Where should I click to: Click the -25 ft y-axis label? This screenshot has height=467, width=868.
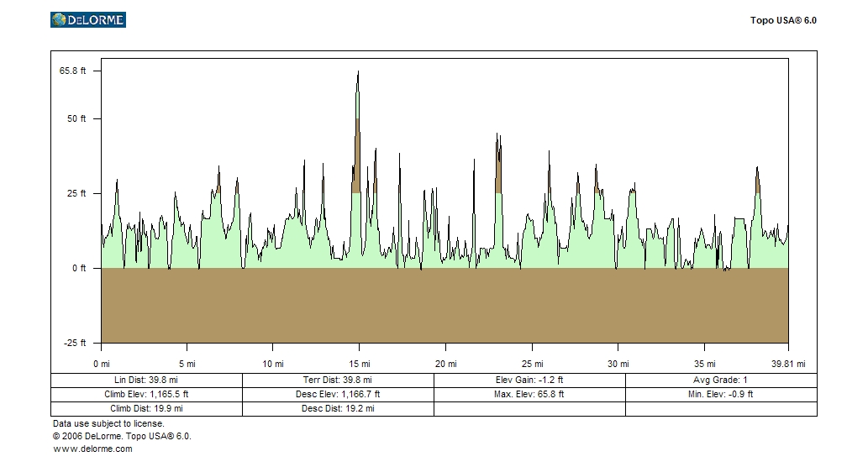[x=73, y=343]
